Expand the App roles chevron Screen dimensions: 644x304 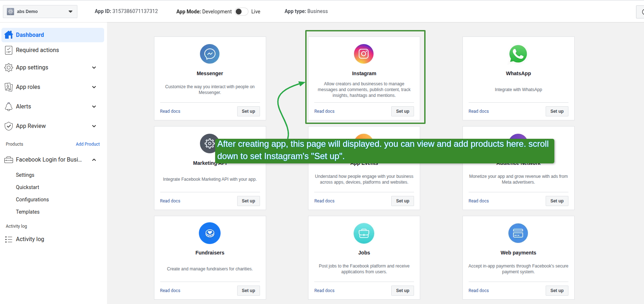coord(94,87)
